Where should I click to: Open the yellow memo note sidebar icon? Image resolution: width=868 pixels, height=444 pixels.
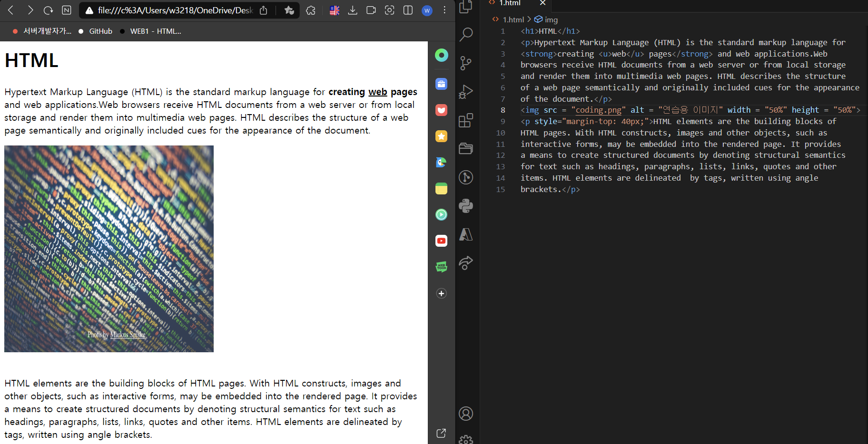(x=441, y=189)
